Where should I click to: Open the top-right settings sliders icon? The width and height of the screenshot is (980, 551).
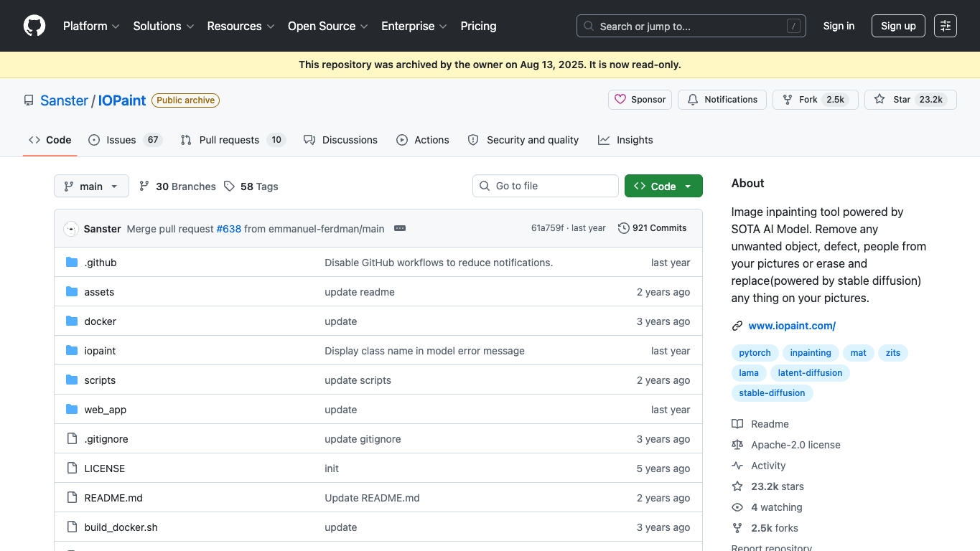coord(946,26)
